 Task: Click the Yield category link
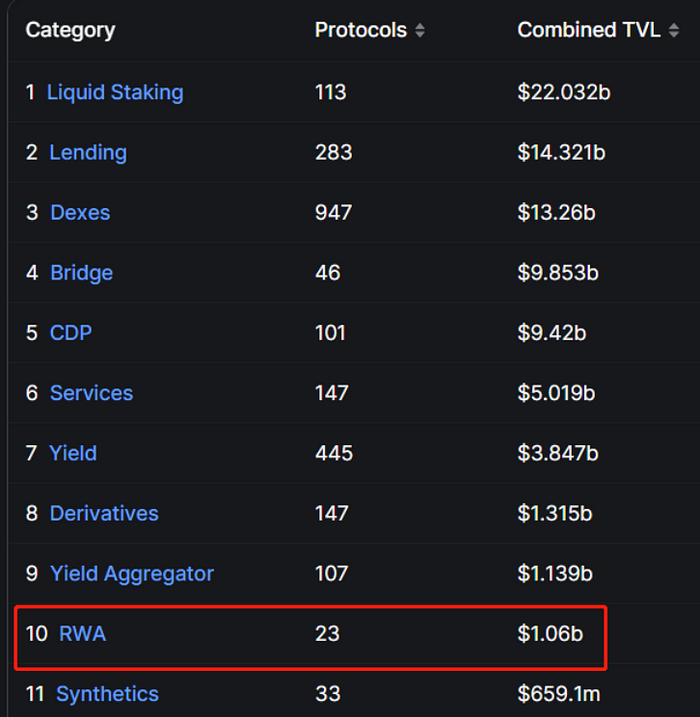[x=73, y=453]
